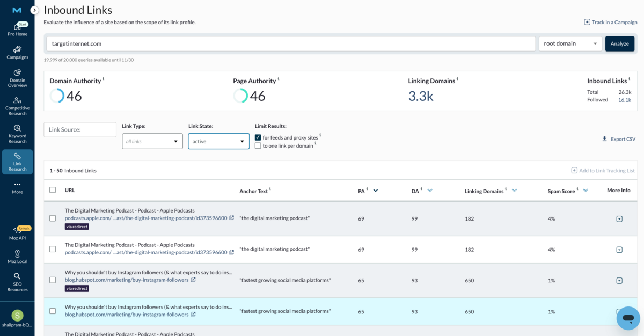The width and height of the screenshot is (644, 336).
Task: Click Add to Link Tracking List
Action: tap(603, 171)
